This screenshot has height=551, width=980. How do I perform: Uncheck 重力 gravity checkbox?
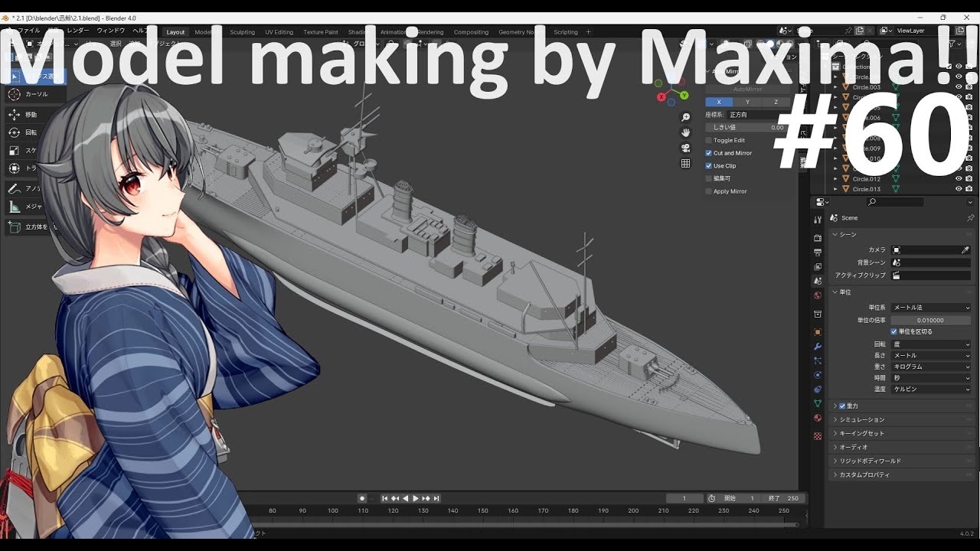(842, 406)
